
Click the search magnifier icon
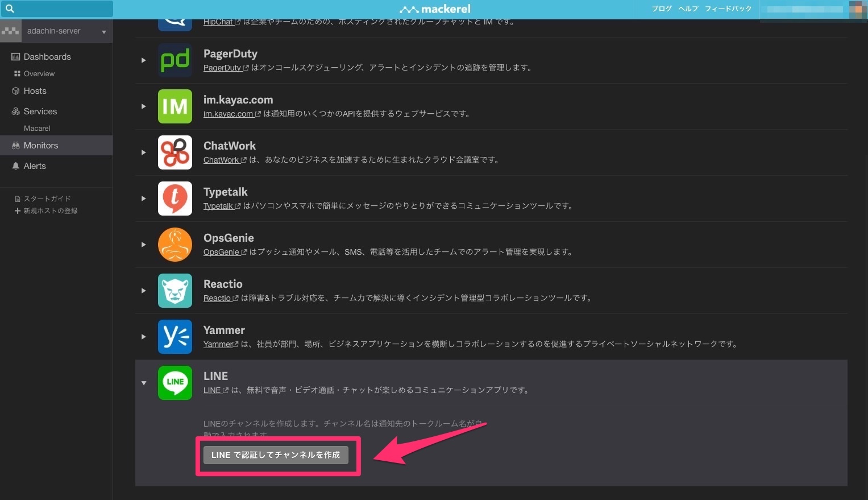pos(10,9)
